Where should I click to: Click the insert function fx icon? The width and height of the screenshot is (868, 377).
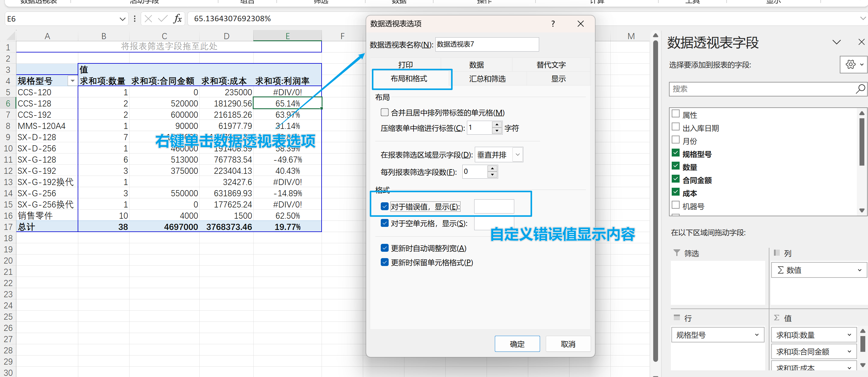point(177,19)
